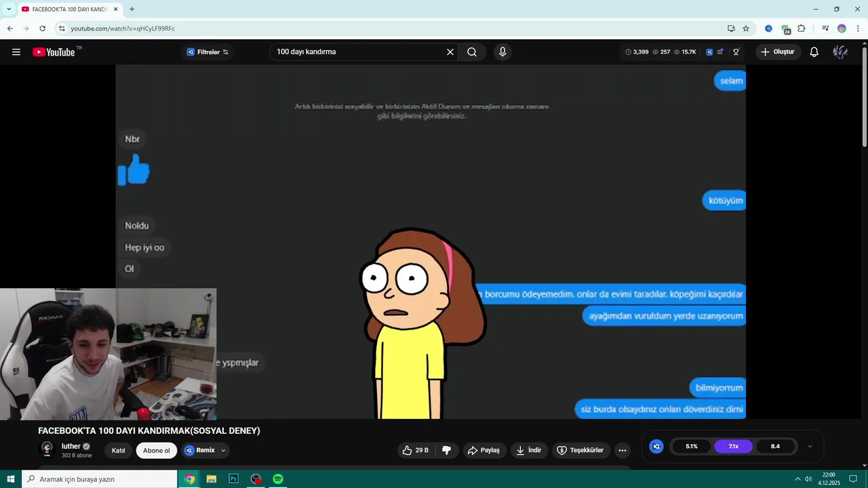
Task: Open the vidIQ list icon in header
Action: 720,52
